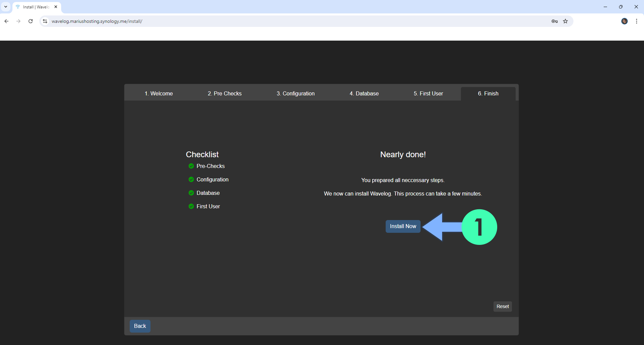Bookmark this page with the star icon
The image size is (644, 345).
565,21
